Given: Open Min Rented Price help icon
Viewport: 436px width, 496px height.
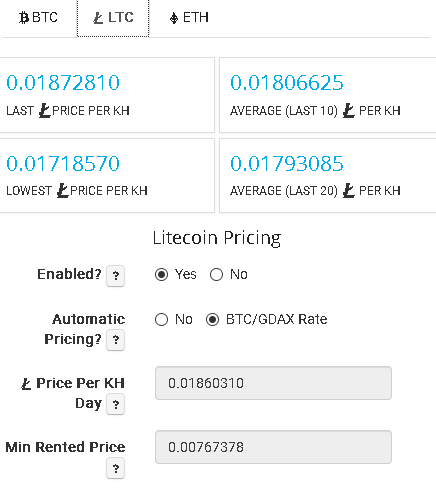Looking at the screenshot, I should click(115, 469).
